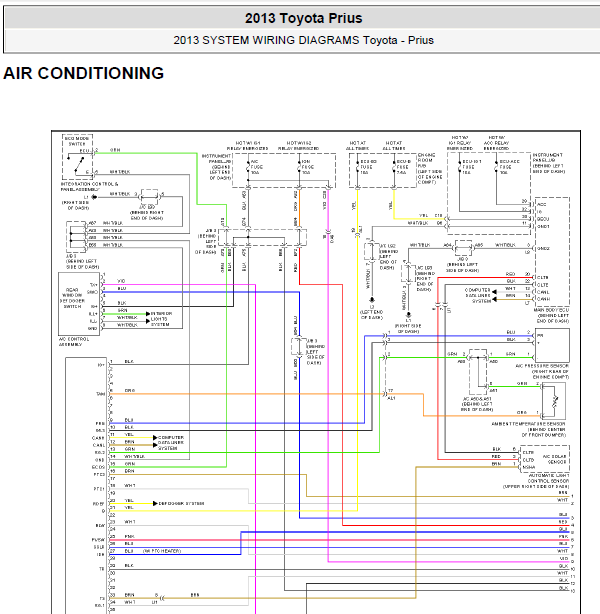Viewport: 600px width, 614px height.
Task: Click the 'AIR CONDITIONING' heading
Action: tap(83, 73)
